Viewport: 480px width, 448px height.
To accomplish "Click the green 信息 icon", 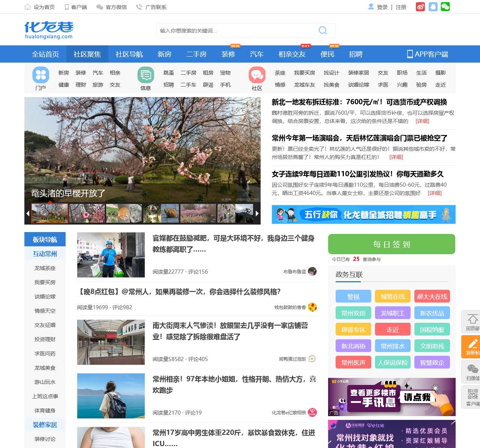I will [x=146, y=75].
